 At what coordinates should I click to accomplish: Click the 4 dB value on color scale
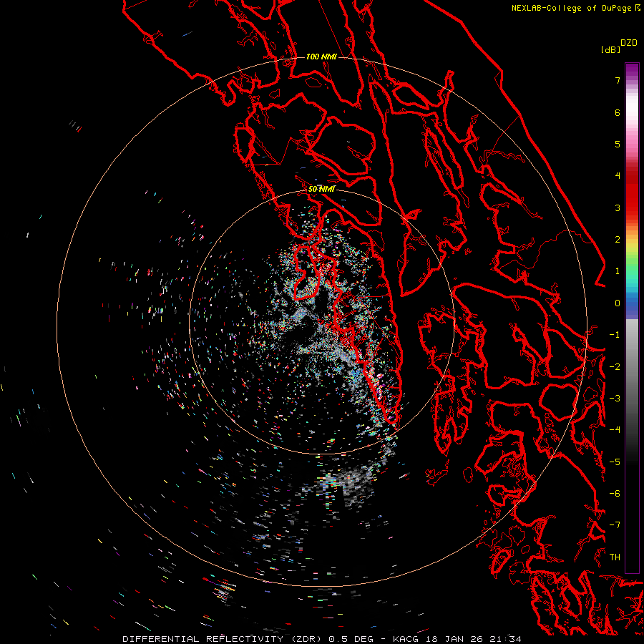(x=617, y=176)
